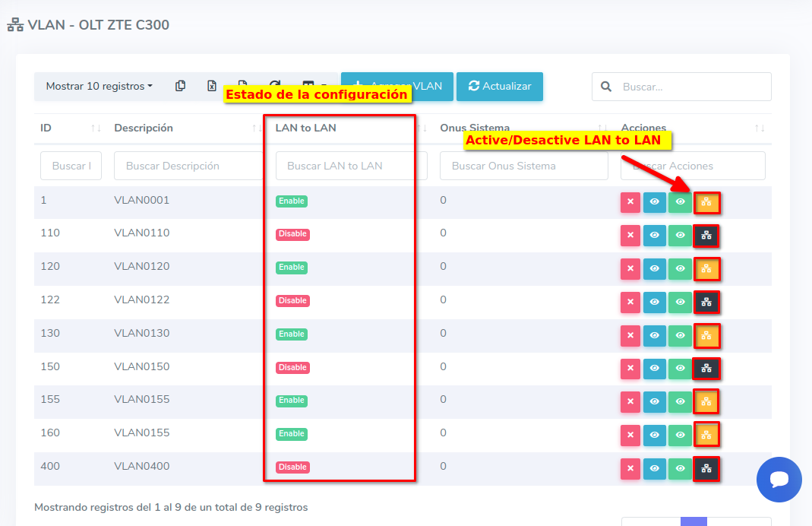812x526 pixels.
Task: Open the chat bubble widget
Action: (779, 480)
